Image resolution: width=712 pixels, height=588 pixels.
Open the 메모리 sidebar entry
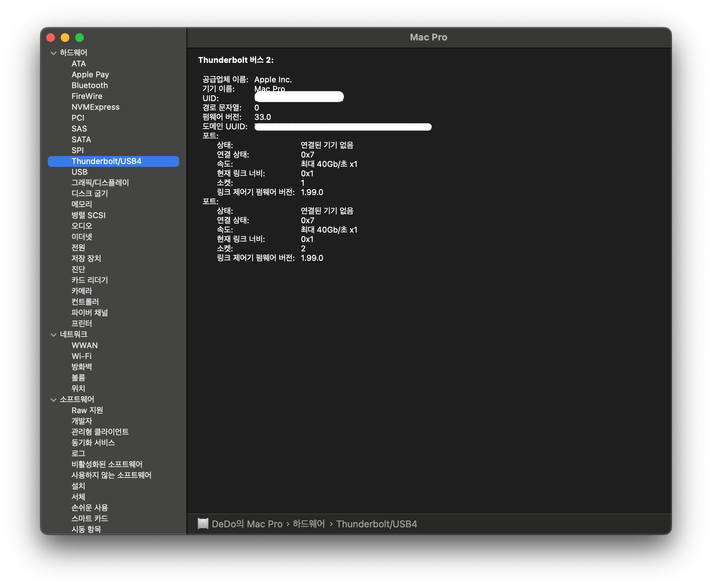coord(82,204)
